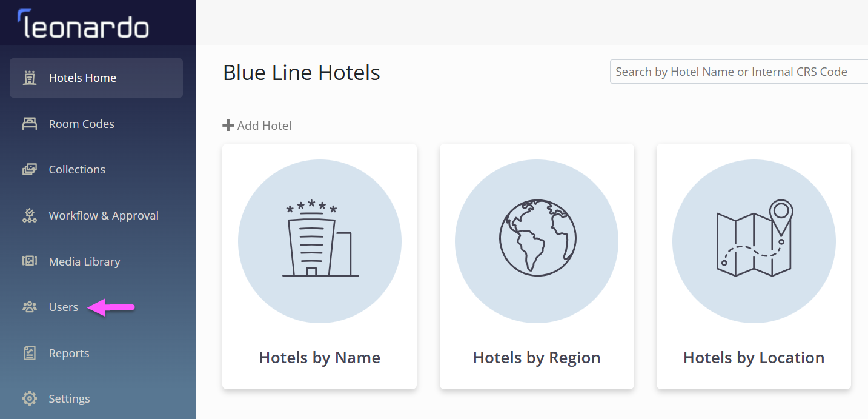Image resolution: width=868 pixels, height=419 pixels.
Task: Go to the Media Library section
Action: pyautogui.click(x=96, y=261)
